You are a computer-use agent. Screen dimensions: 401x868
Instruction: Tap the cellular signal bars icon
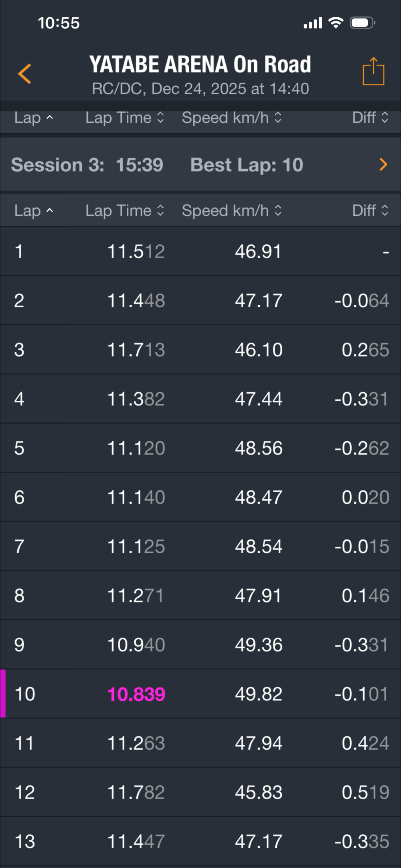313,23
